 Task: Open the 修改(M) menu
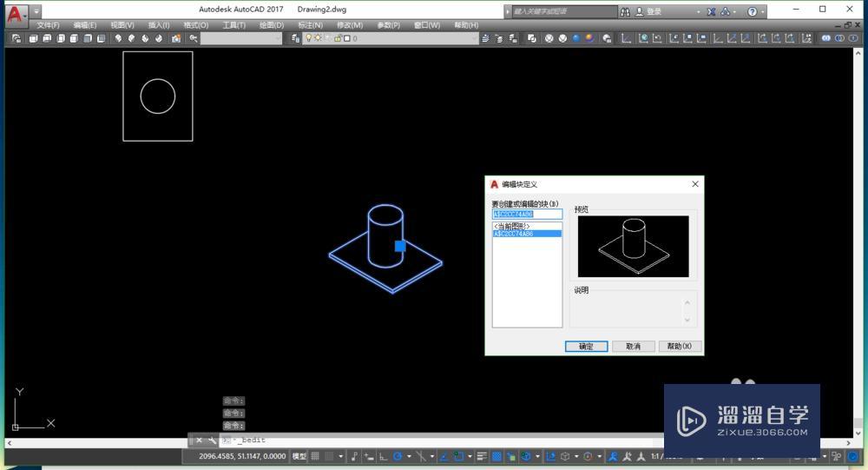349,25
